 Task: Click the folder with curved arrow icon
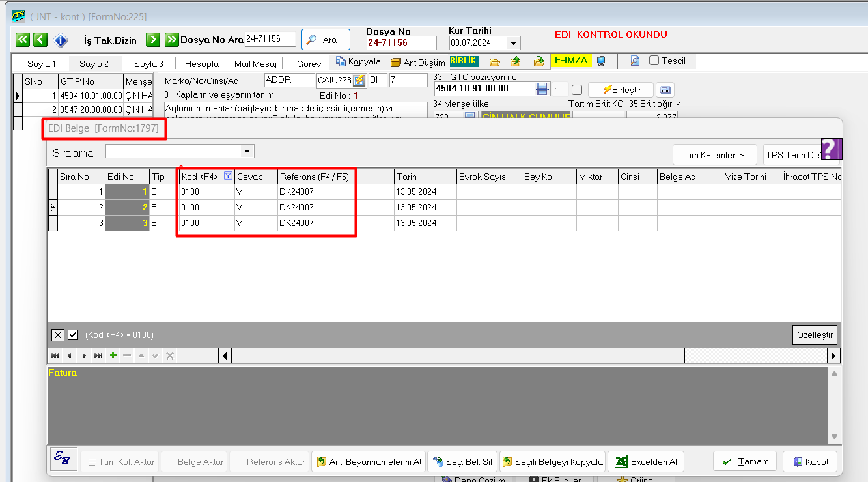539,62
